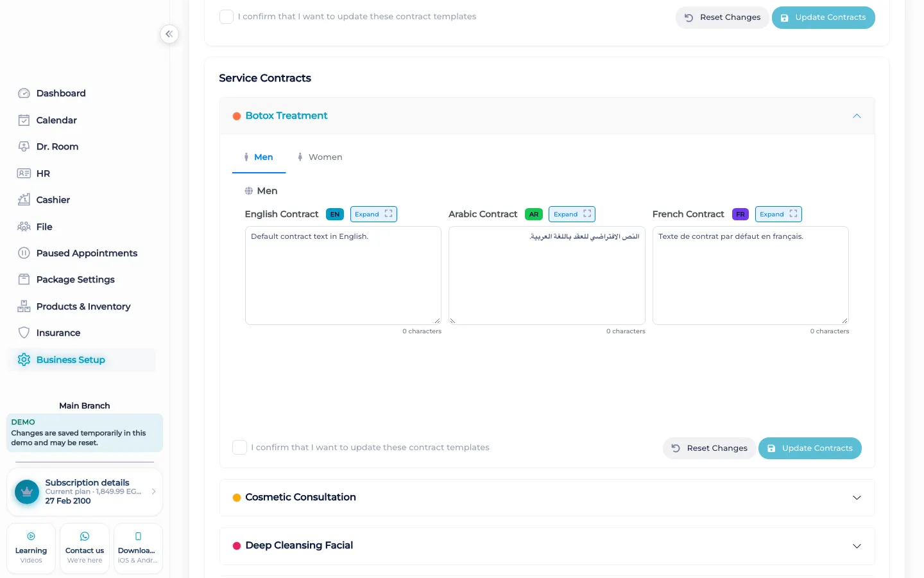Expand the Cosmetic Consultation section
924x578 pixels.
(x=547, y=498)
